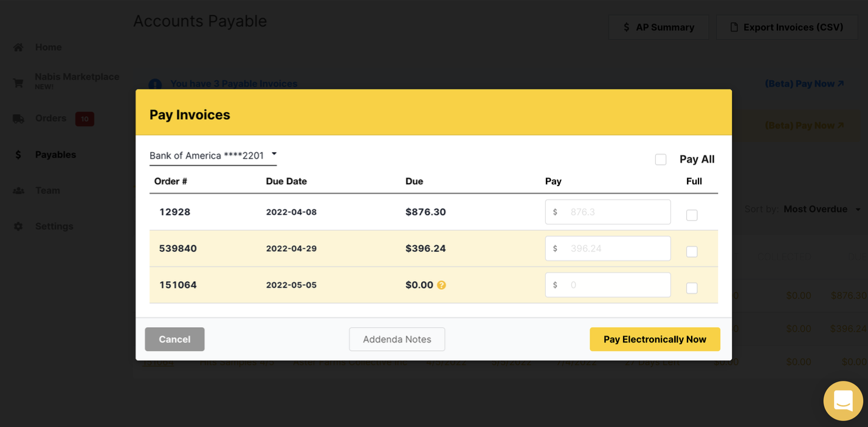Open the Orders menu item
Screen dimensions: 868x427
tap(51, 118)
